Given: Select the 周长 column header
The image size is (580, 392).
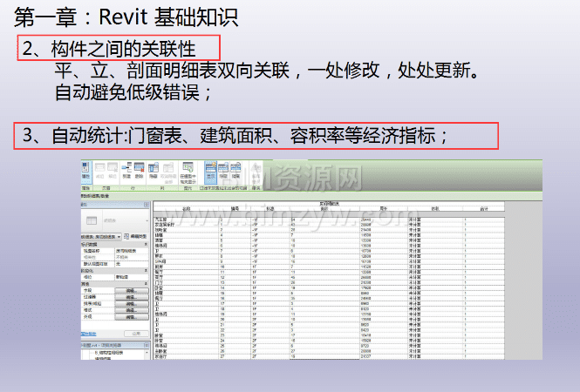Looking at the screenshot, I should [384, 209].
